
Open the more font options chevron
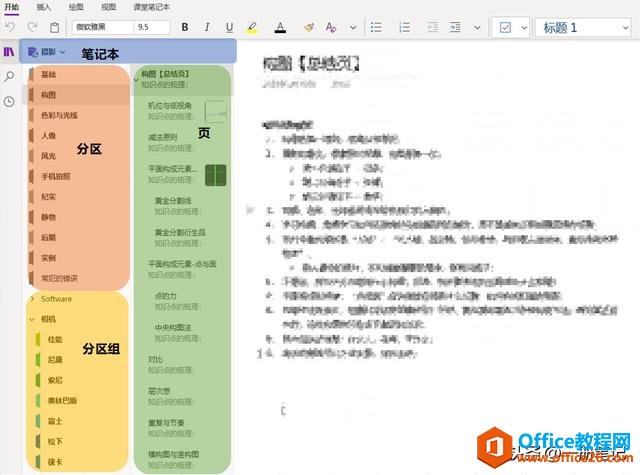[353, 28]
